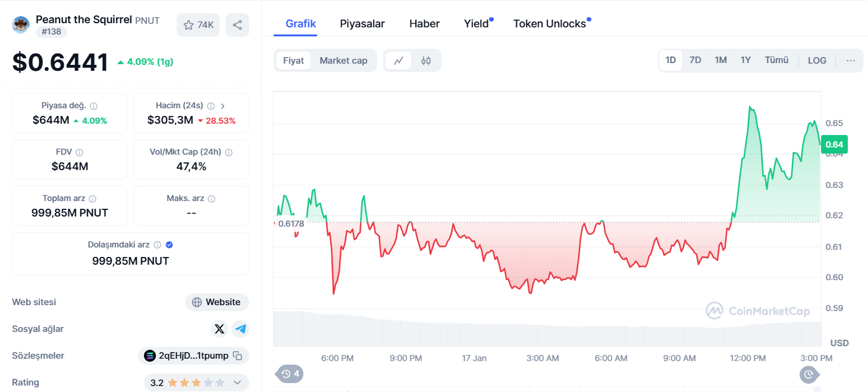Screen dimensions: 868x392
Task: Click the 28.53% volume change text
Action: 221,121
